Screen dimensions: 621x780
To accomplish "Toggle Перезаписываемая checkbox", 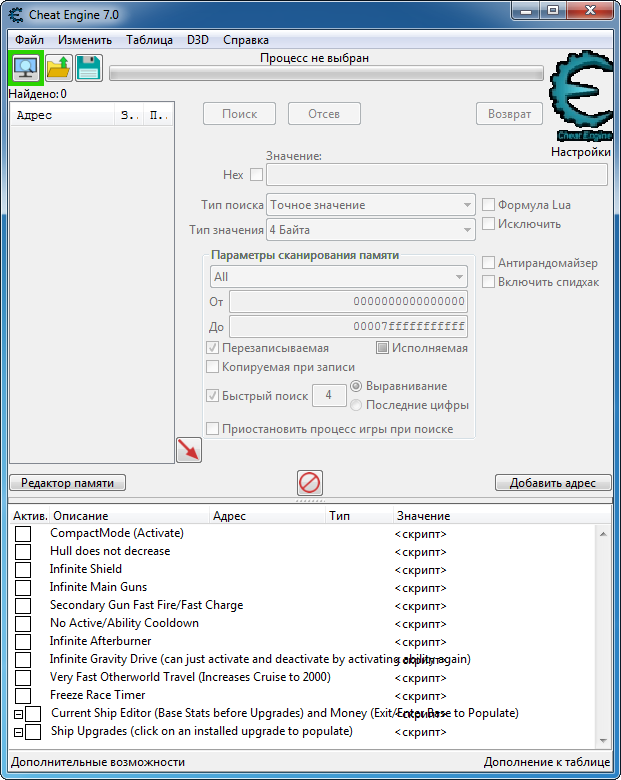I will tap(212, 348).
